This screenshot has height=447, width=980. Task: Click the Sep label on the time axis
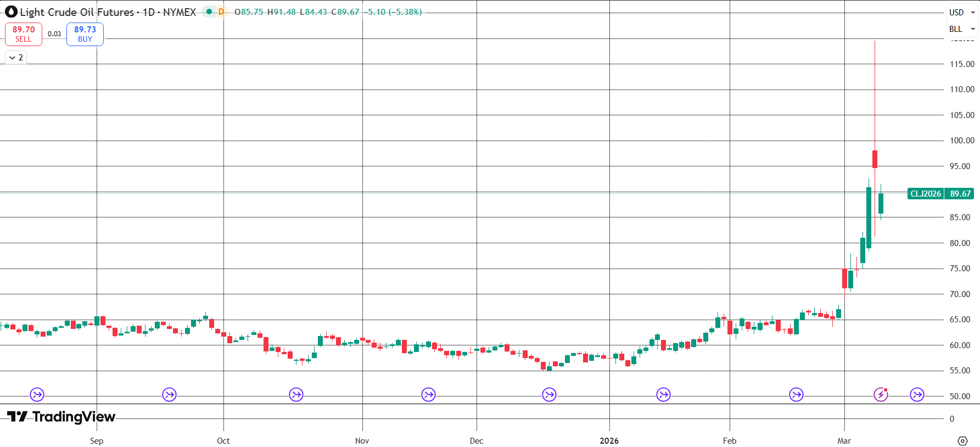97,441
